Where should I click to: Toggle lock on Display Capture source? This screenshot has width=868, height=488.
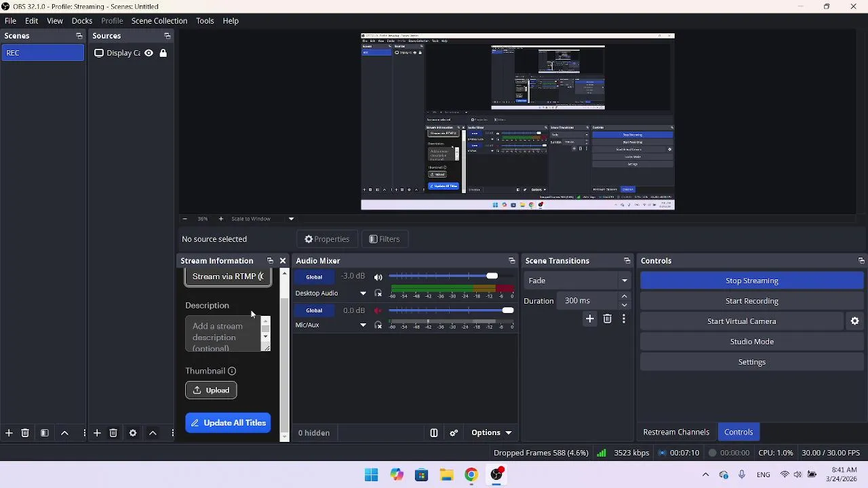[163, 53]
